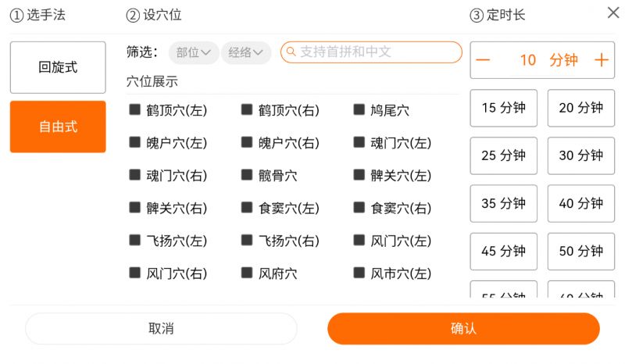Screen dimensions: 625x364
Task: Close the dialog with the X icon
Action: [x=613, y=12]
